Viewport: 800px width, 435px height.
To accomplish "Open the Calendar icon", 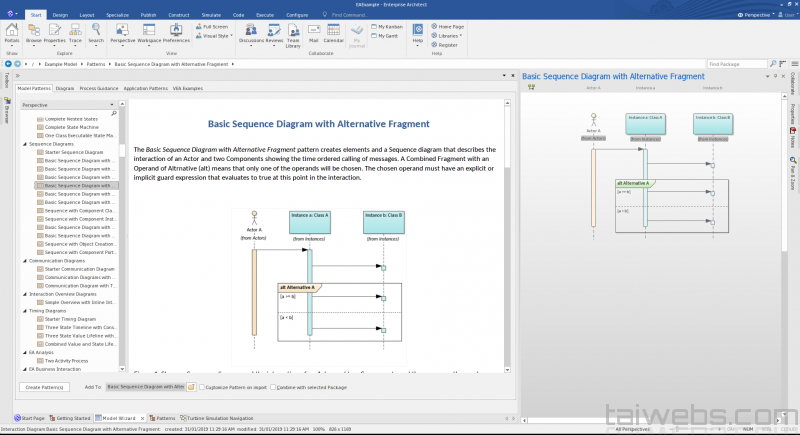I will point(333,31).
